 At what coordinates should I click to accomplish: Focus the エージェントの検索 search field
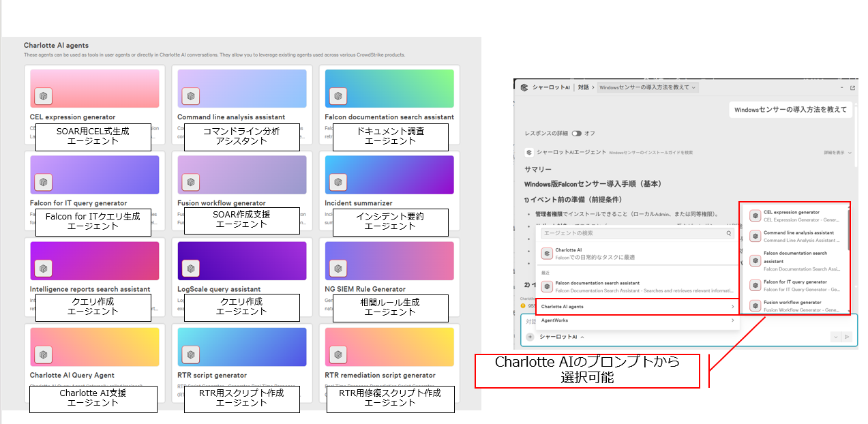[638, 233]
